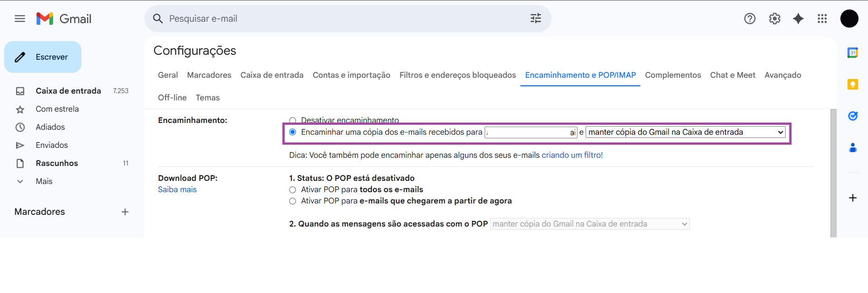Open Google Calendar side panel icon
The height and width of the screenshot is (293, 868).
[853, 53]
